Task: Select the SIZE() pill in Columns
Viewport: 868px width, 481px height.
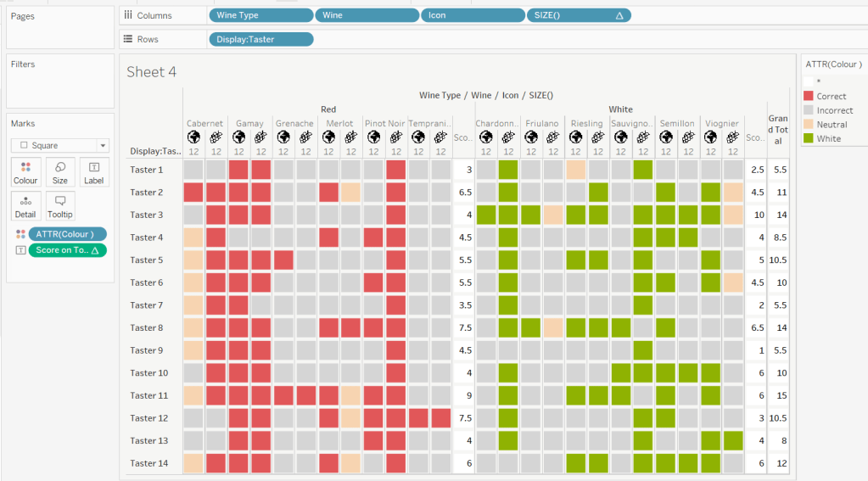Action: 578,15
